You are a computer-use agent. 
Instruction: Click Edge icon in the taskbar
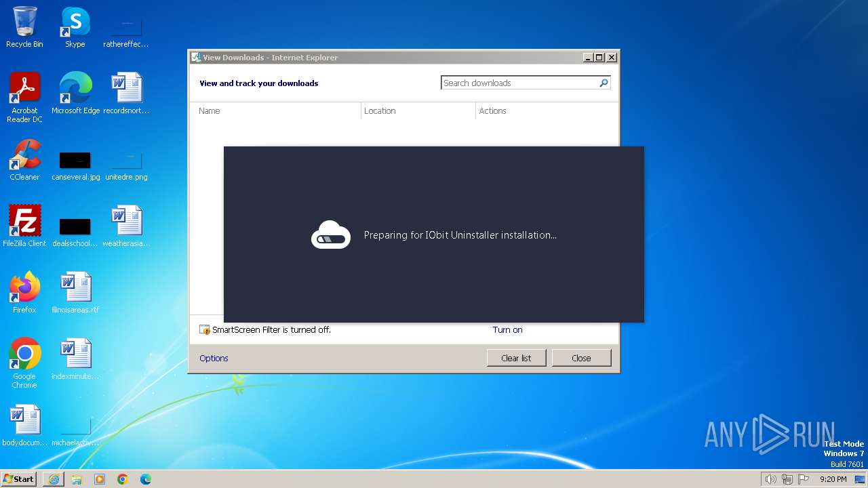pyautogui.click(x=146, y=479)
